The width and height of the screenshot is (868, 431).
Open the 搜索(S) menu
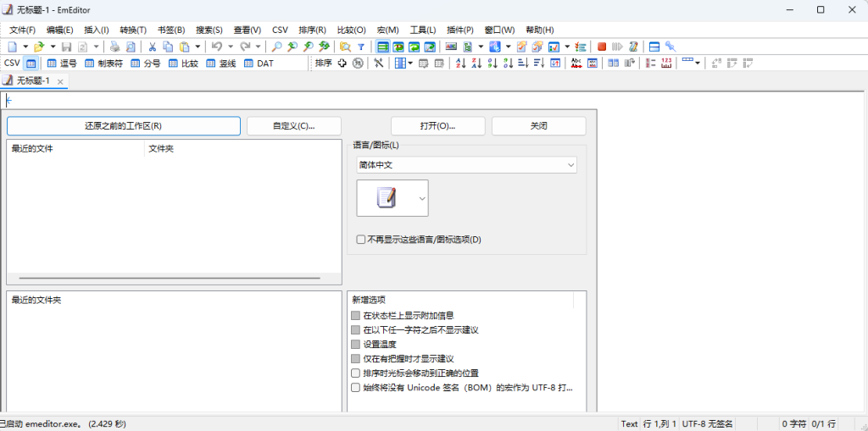[209, 30]
